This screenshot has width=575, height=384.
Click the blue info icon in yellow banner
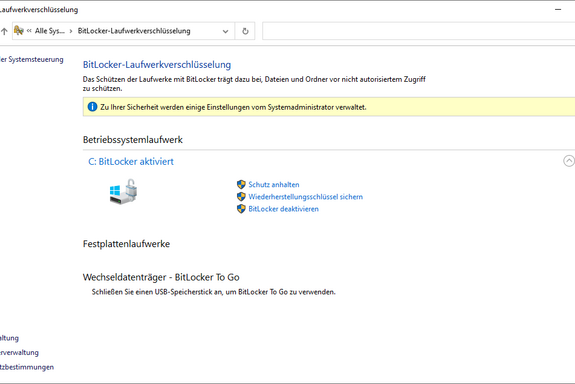tap(92, 107)
